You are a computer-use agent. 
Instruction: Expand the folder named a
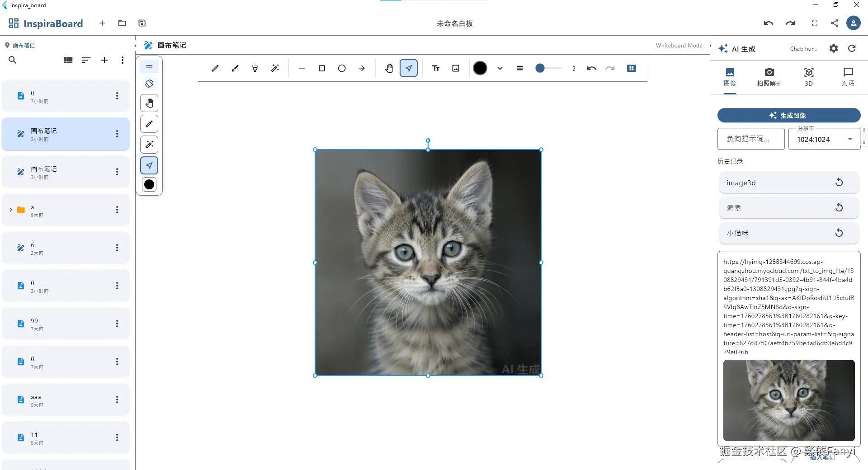point(11,210)
